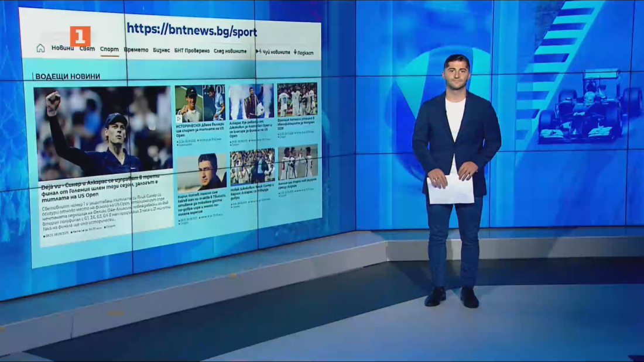Screen dimensions: 644x362
Task: Click the Чуй новините link
Action: click(273, 52)
